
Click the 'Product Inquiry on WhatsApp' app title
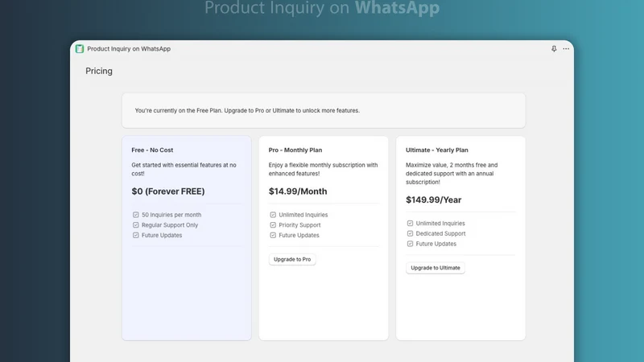point(129,49)
